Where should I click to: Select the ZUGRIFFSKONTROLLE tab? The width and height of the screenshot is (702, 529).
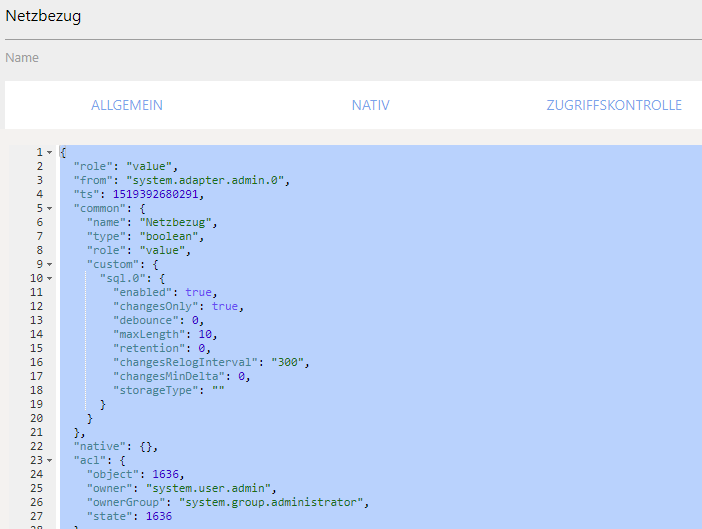click(614, 105)
